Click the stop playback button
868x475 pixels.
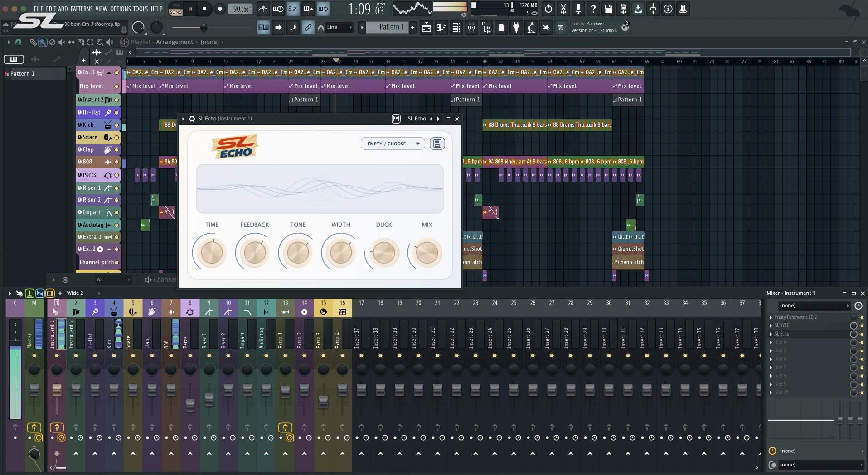point(204,9)
